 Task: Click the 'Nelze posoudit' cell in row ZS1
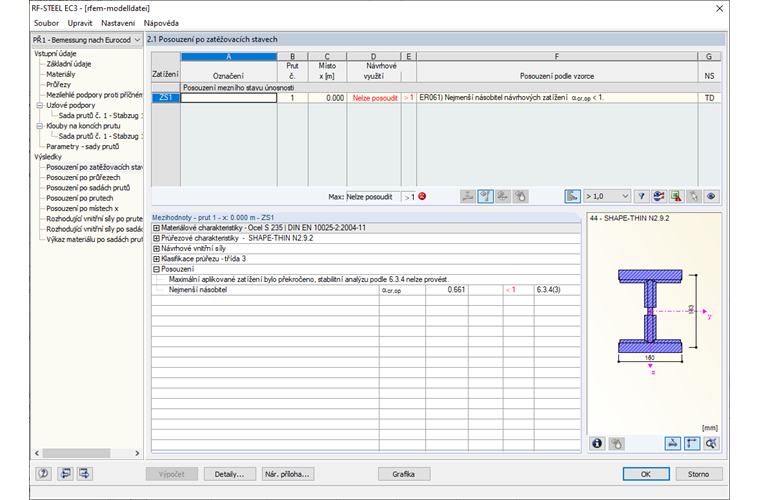coord(374,98)
